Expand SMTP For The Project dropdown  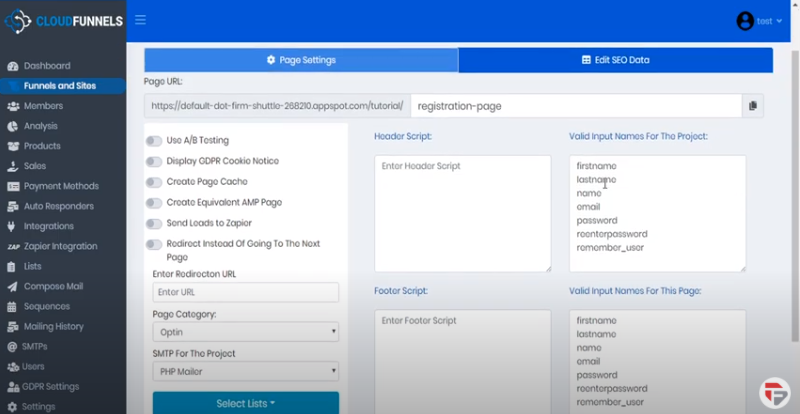[246, 371]
